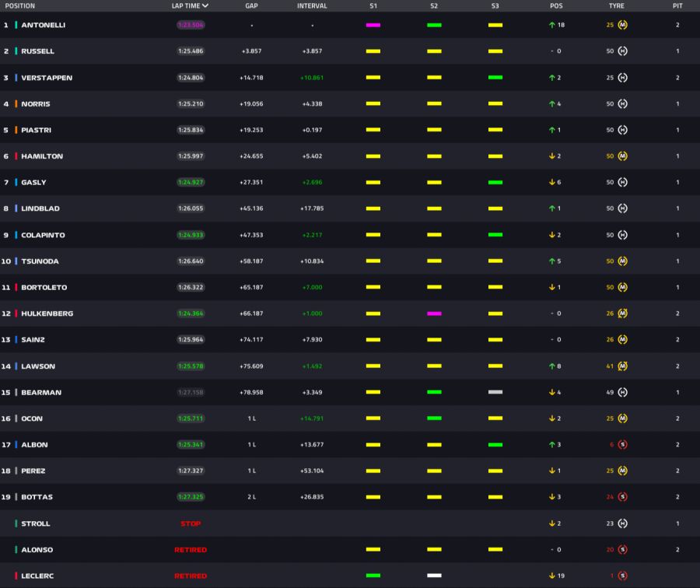Click Gasly's positions lost down arrow

(551, 182)
